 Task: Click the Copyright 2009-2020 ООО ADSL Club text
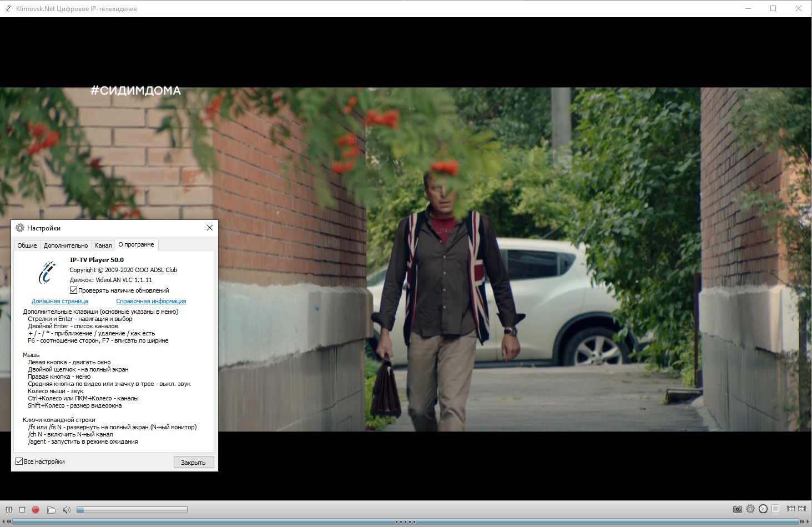123,270
